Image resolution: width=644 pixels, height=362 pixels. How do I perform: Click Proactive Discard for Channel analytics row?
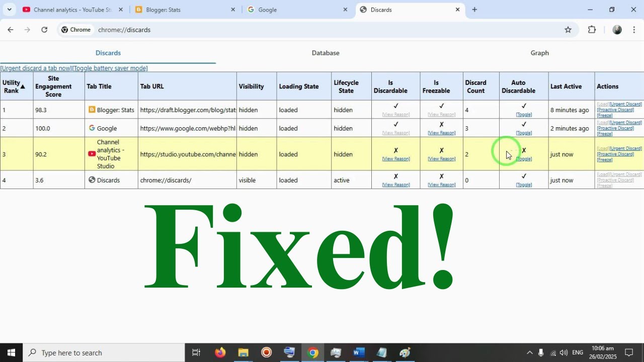(x=615, y=154)
